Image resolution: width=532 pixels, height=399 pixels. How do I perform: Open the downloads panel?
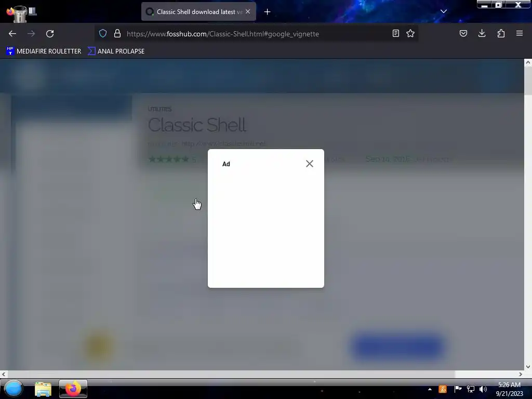click(x=482, y=34)
